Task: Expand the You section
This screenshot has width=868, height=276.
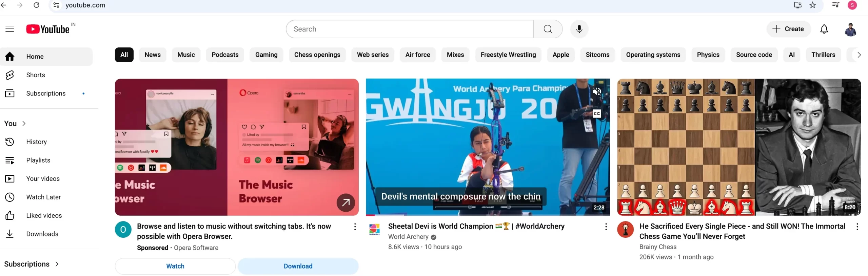Action: point(15,124)
